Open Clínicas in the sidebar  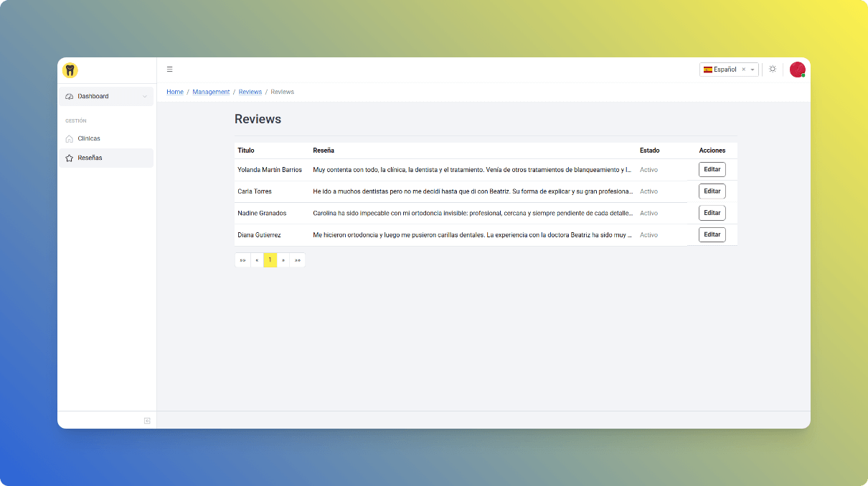[x=89, y=138]
